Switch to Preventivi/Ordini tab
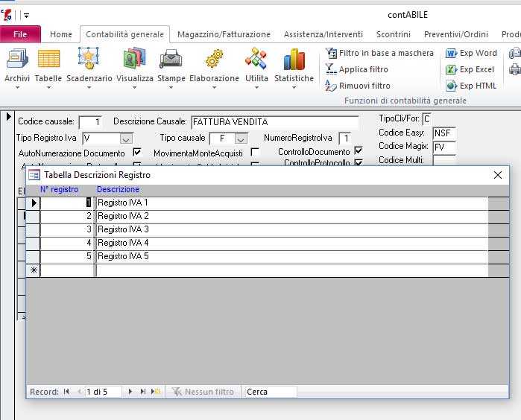 pos(456,34)
